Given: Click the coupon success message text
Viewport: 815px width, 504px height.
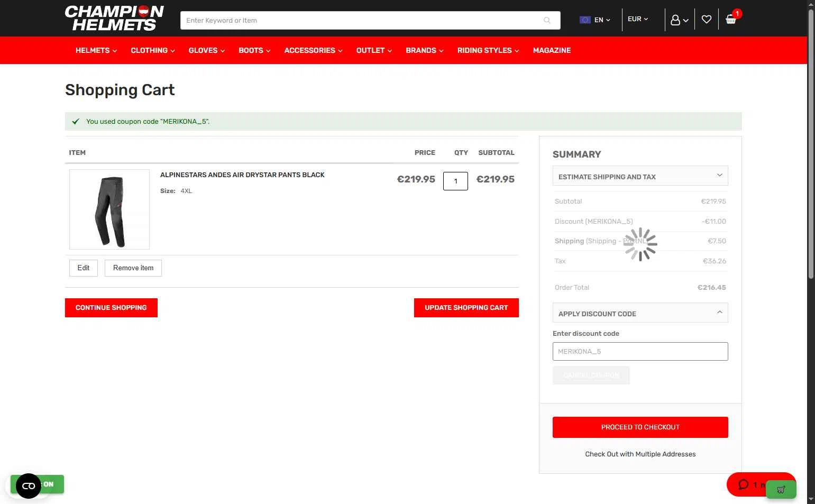Looking at the screenshot, I should click(x=148, y=122).
